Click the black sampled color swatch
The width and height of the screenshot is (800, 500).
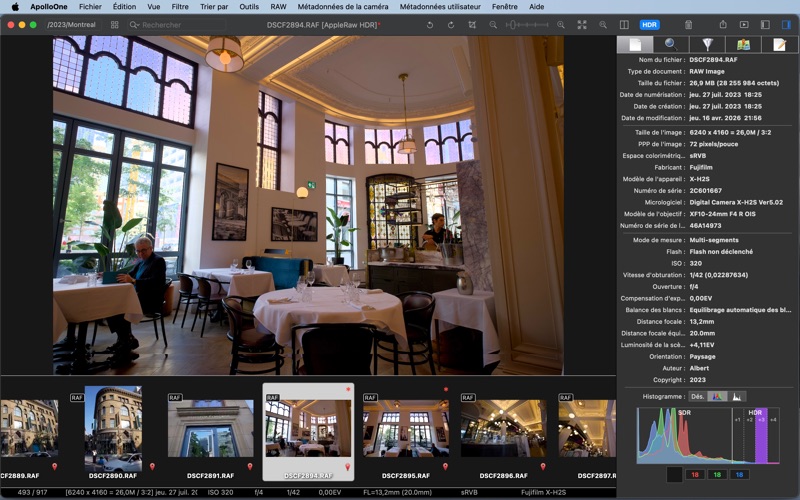coord(674,474)
